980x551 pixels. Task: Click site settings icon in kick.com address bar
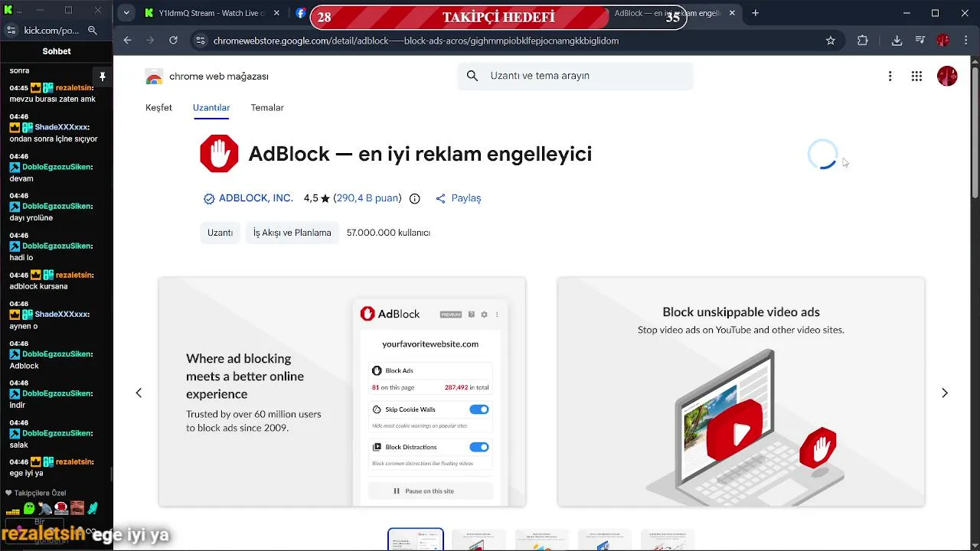pos(11,31)
